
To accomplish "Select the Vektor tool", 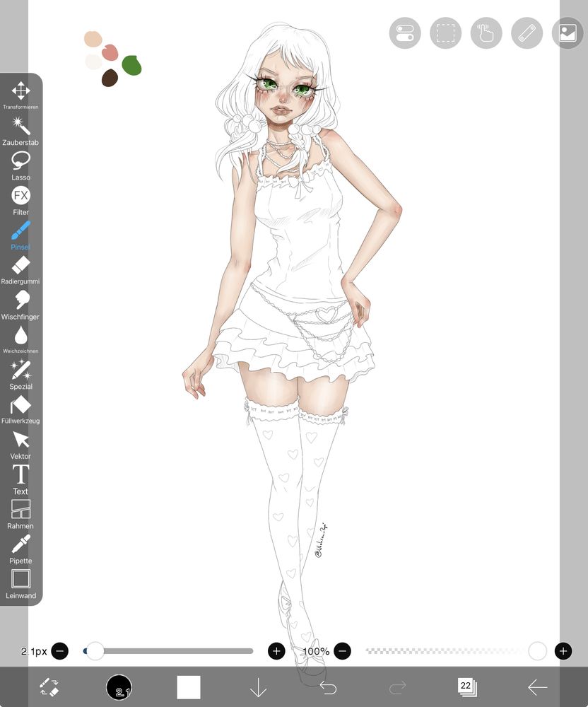I will (20, 445).
